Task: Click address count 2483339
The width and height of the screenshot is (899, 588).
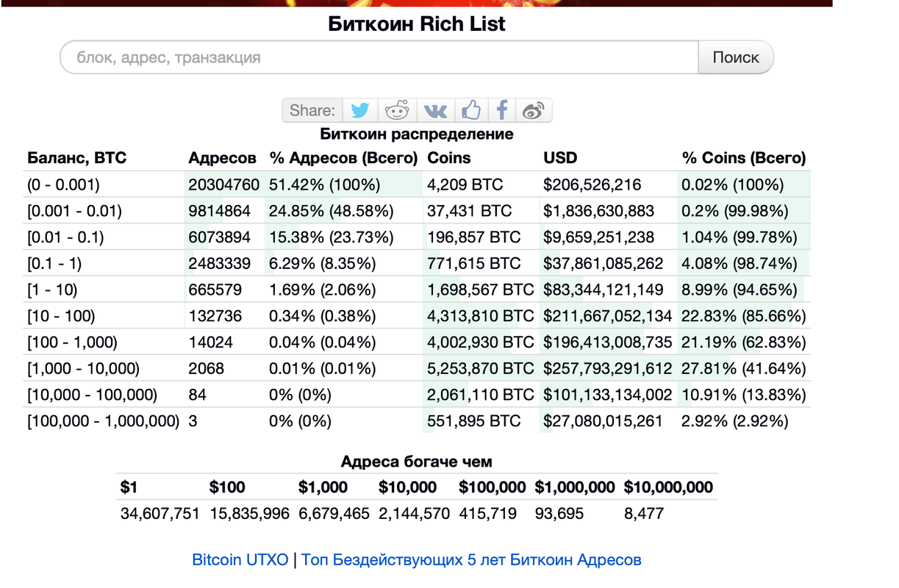Action: coord(220,263)
